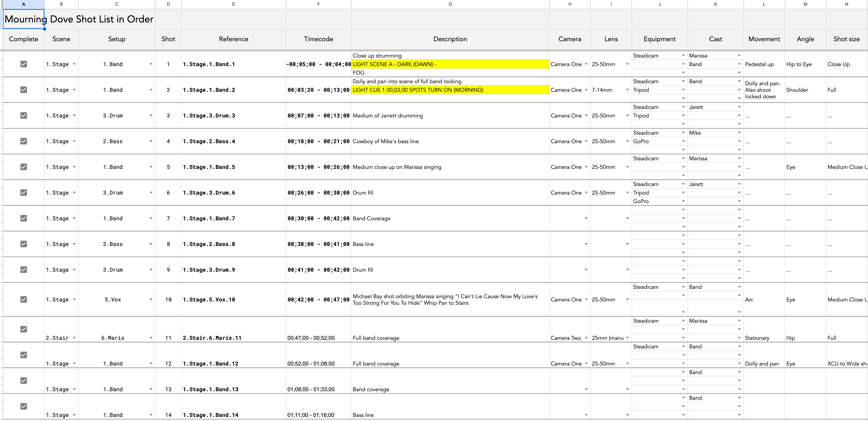Click the Description column heading cell
This screenshot has width=868, height=421.
coord(450,39)
